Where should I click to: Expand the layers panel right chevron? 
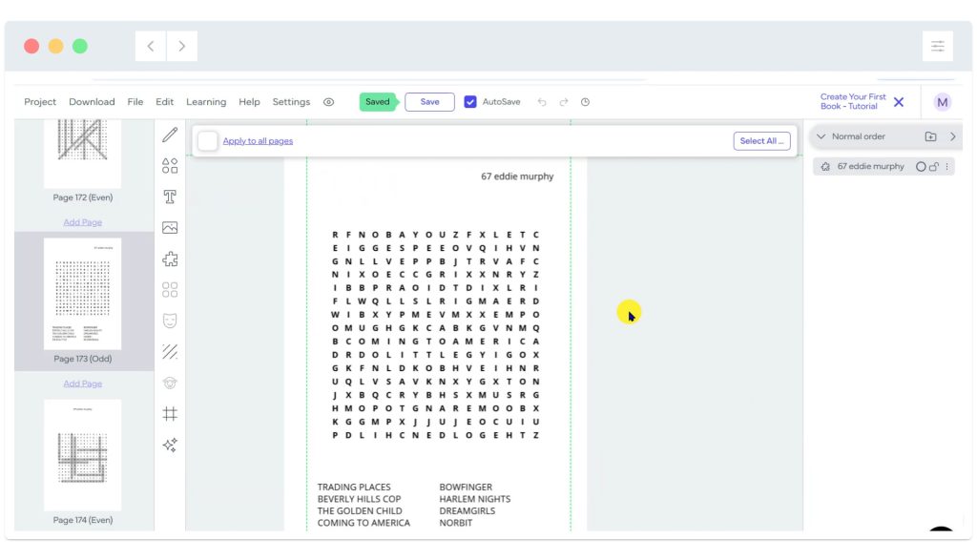pyautogui.click(x=953, y=136)
